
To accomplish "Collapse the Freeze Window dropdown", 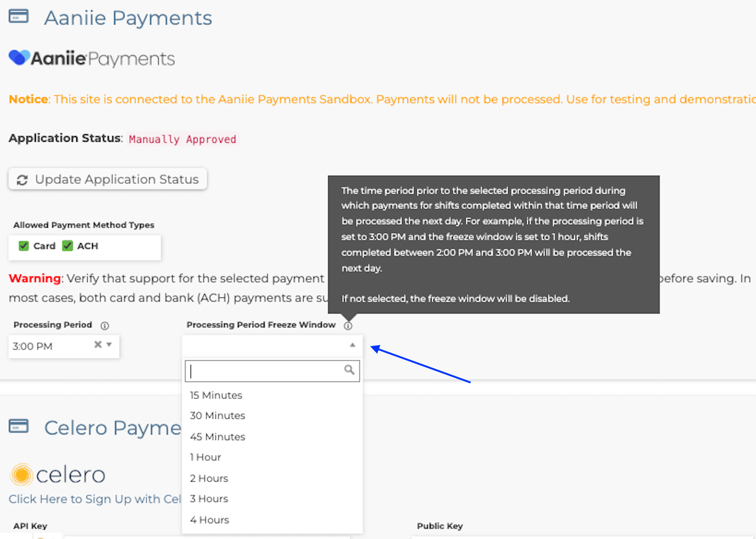I will coord(353,345).
